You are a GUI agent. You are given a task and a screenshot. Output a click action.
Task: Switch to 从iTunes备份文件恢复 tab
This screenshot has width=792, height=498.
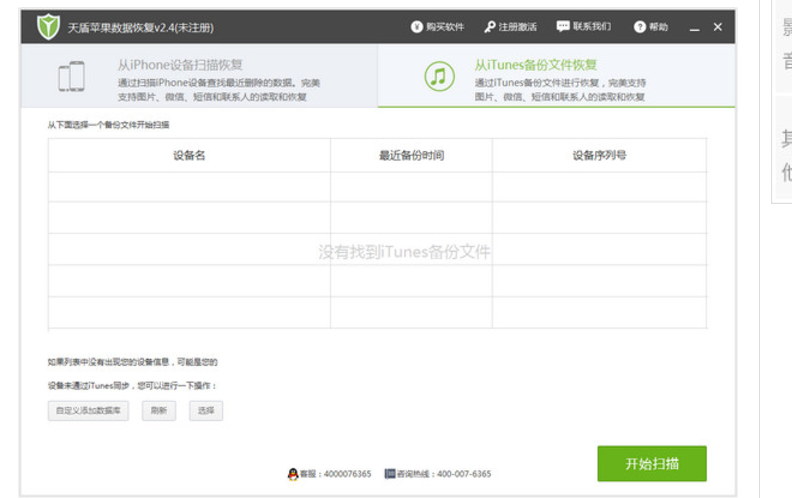click(556, 76)
